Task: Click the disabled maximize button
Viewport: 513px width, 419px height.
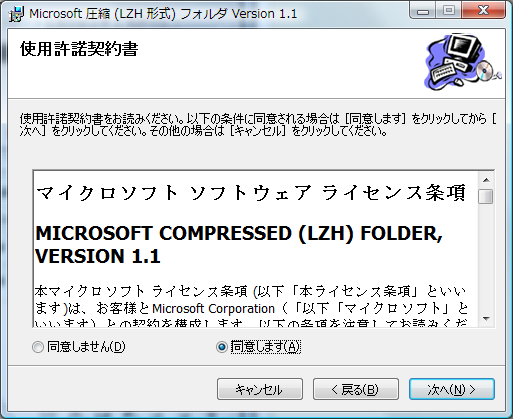Action: point(449,12)
